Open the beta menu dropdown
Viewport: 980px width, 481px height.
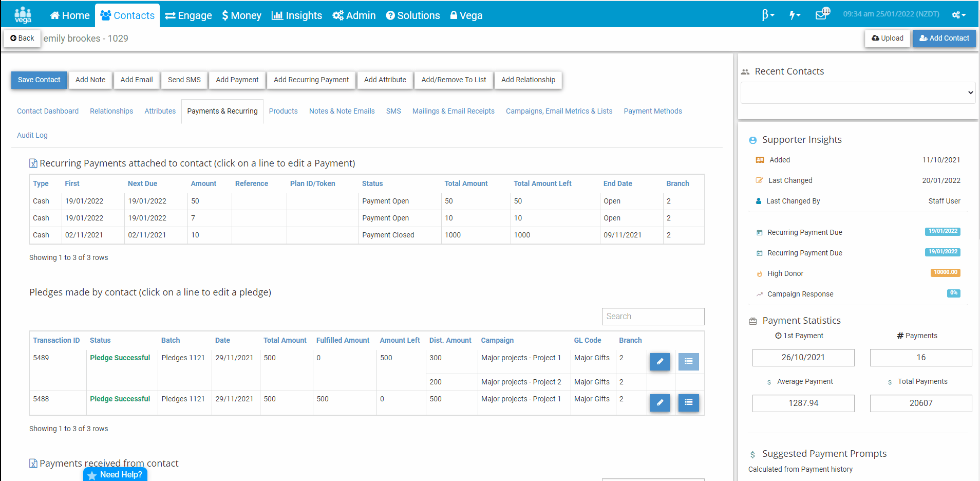point(768,15)
